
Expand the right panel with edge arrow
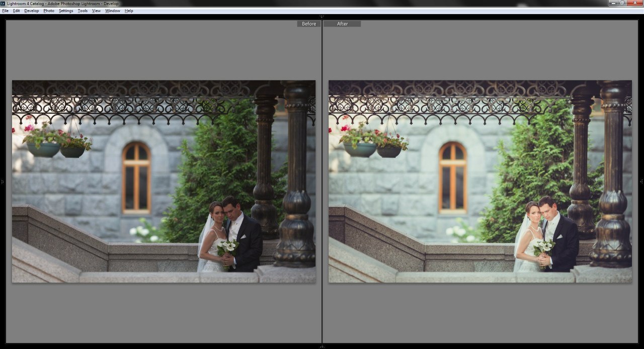(641, 181)
